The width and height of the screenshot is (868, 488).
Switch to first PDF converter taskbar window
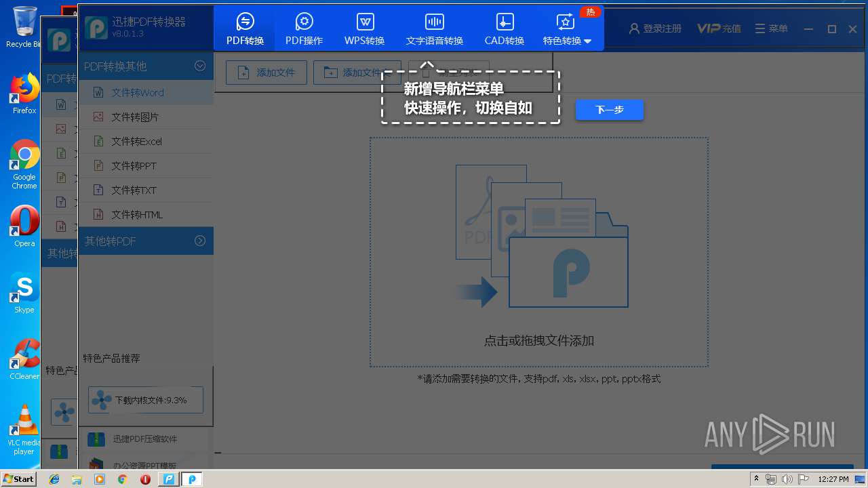tap(168, 479)
